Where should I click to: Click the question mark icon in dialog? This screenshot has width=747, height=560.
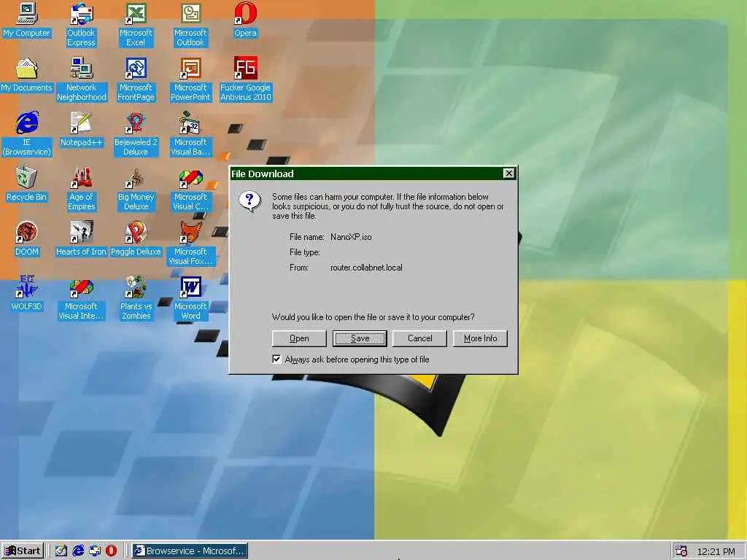click(250, 201)
